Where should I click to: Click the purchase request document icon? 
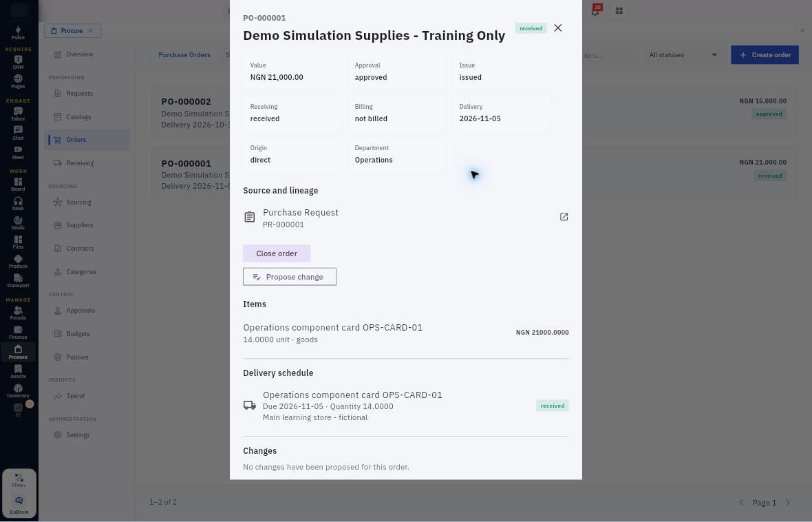coord(250,217)
